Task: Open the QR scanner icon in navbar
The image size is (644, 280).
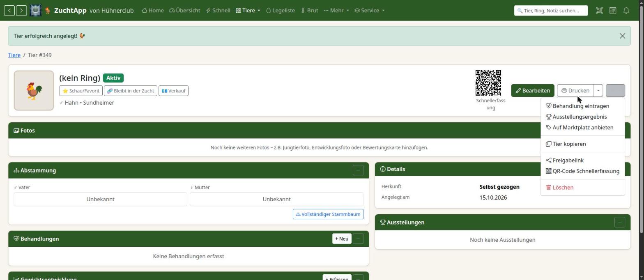Action: point(599,10)
